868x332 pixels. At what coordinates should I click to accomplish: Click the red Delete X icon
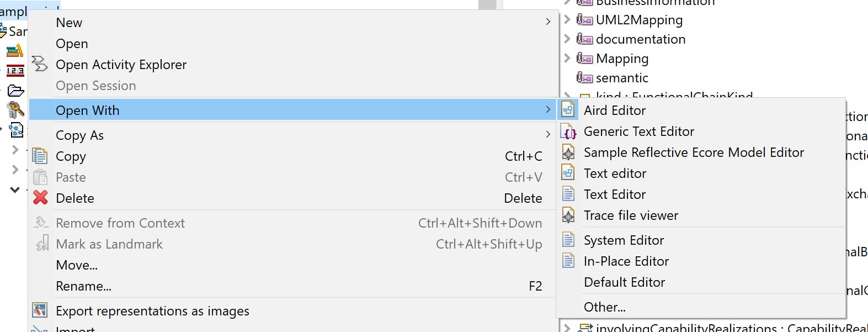coord(40,198)
